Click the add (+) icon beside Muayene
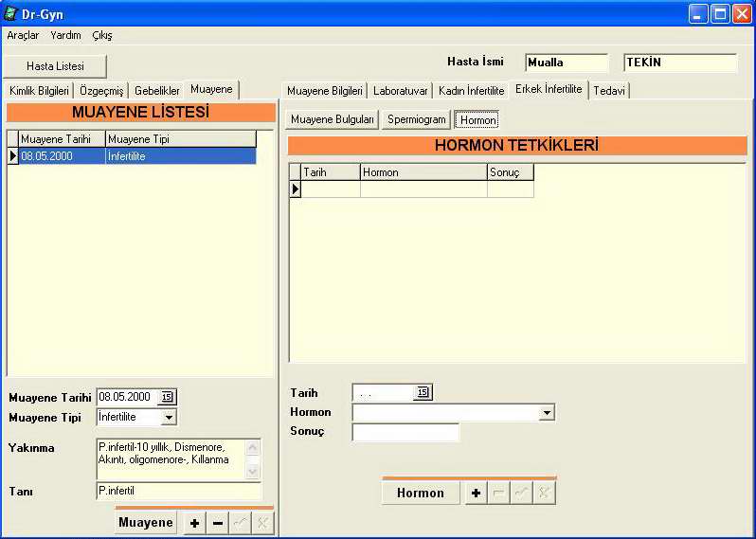Viewport: 756px width, 539px height. 194,523
